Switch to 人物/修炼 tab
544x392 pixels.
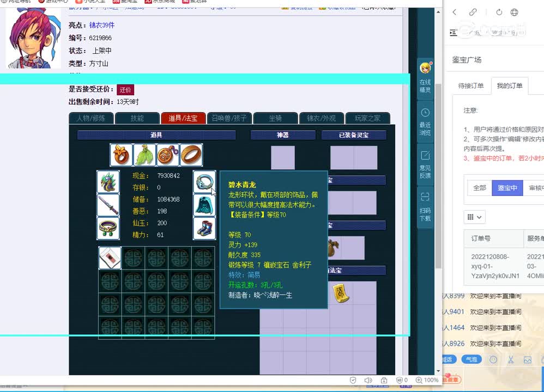(x=91, y=118)
